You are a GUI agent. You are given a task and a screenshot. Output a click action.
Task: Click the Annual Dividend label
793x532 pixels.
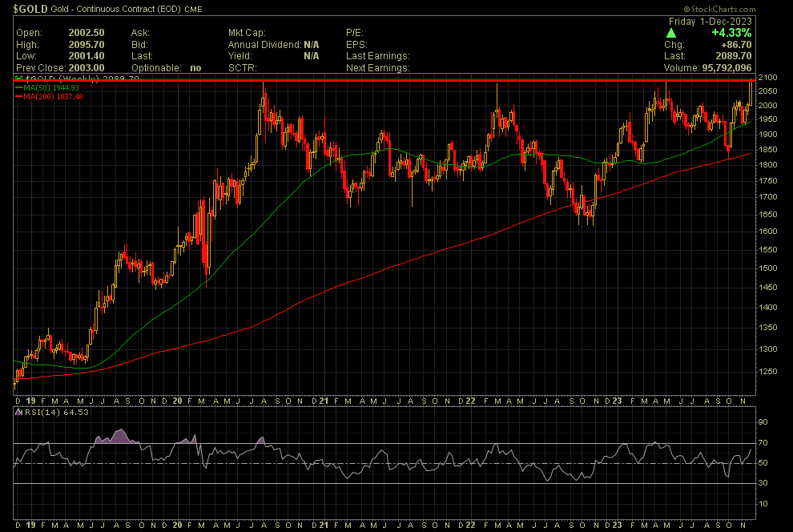(x=264, y=45)
